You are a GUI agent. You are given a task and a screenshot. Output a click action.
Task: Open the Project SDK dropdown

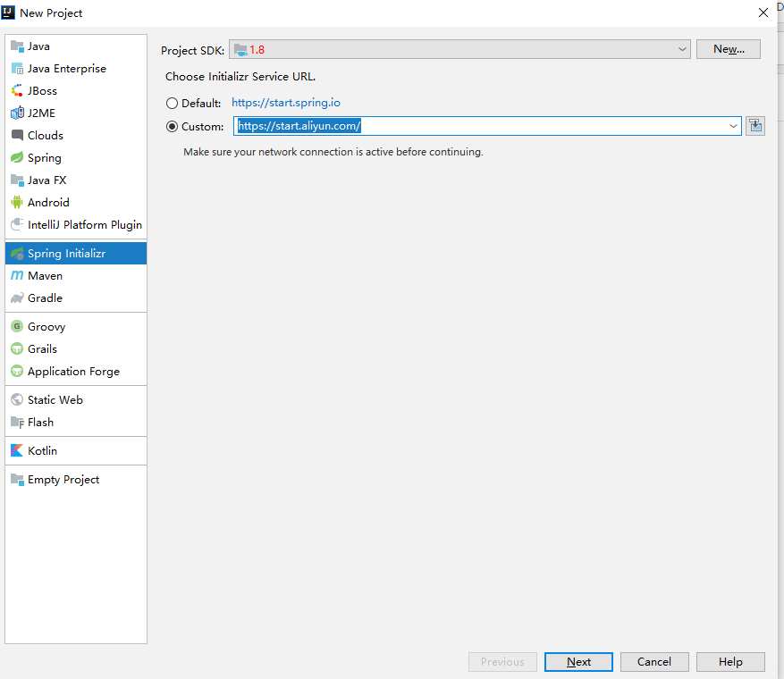point(459,49)
